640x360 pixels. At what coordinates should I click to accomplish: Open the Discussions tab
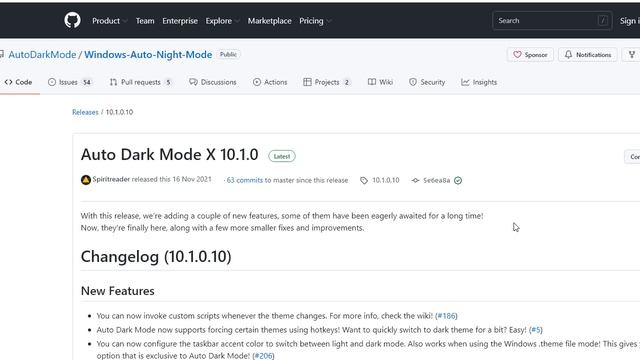[213, 82]
